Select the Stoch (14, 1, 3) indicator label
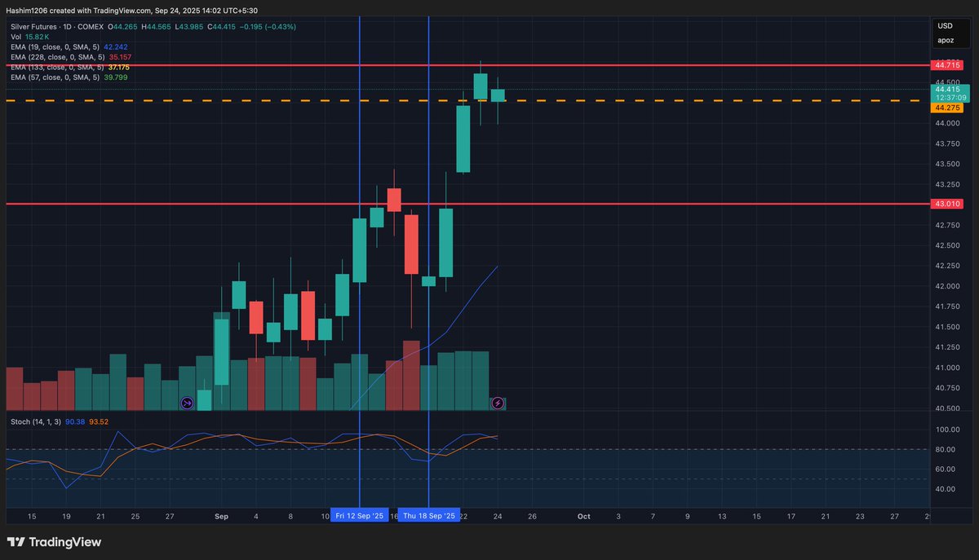This screenshot has width=979, height=560. (x=38, y=421)
